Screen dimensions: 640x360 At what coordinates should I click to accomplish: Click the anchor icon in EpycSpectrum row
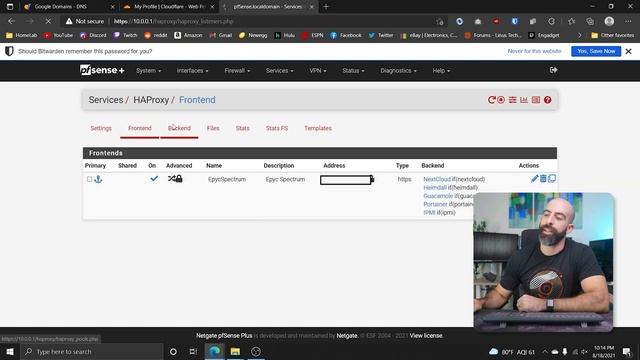[98, 179]
